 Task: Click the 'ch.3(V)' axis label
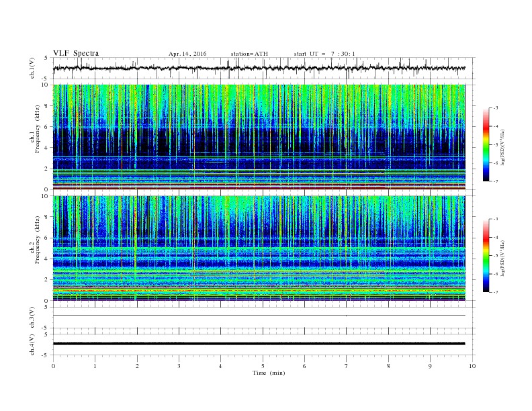(32, 318)
